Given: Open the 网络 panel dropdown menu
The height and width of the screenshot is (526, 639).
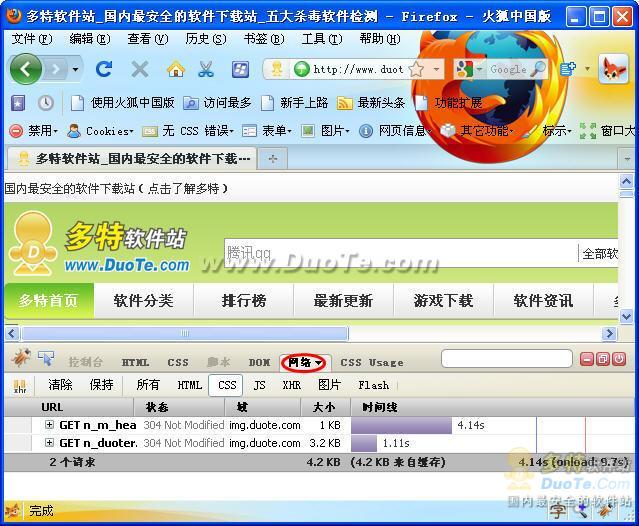Looking at the screenshot, I should pos(305,362).
